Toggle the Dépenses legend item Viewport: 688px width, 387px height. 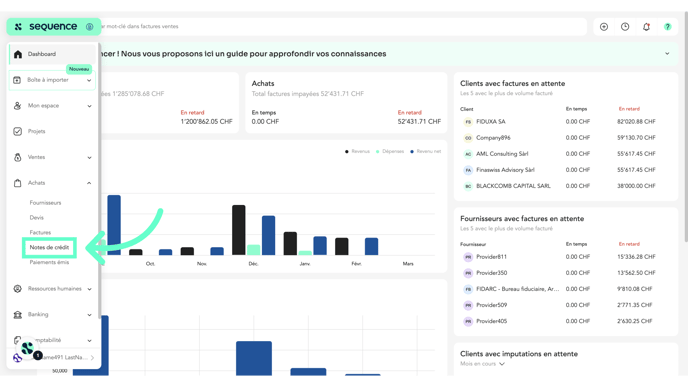point(390,151)
